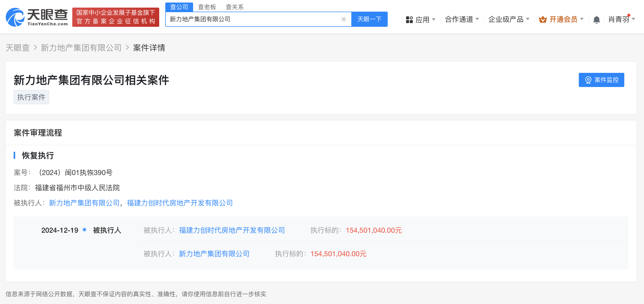Click the company name search input field
Viewport: 644px width, 304px height.
pyautogui.click(x=253, y=19)
